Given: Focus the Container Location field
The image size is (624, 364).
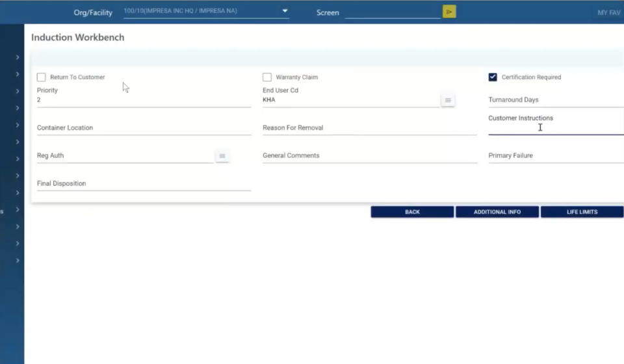Looking at the screenshot, I should (x=144, y=127).
